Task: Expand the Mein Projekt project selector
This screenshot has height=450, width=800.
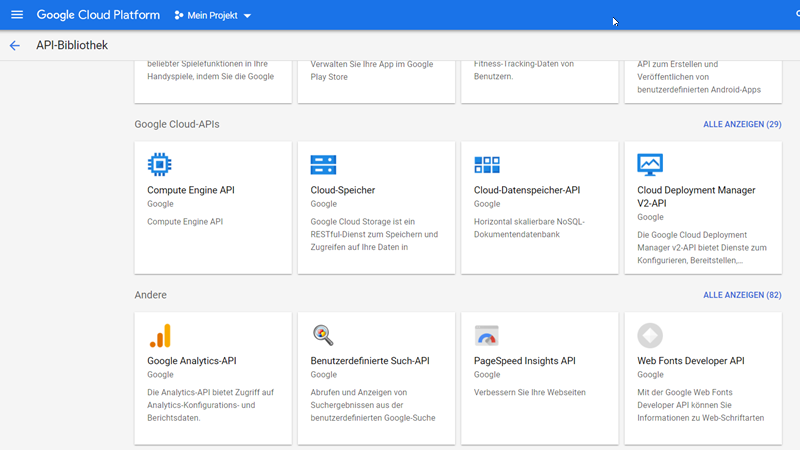Action: click(212, 16)
